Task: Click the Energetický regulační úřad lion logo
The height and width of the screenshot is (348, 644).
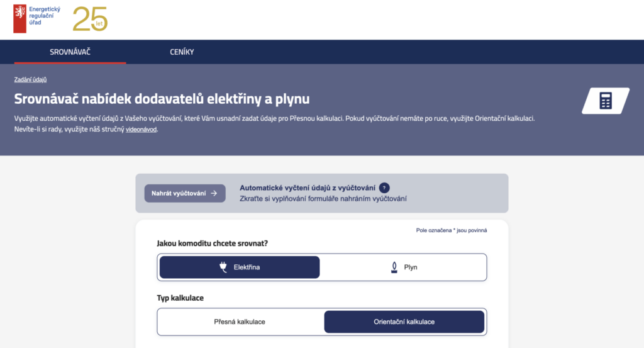Action: [x=19, y=19]
